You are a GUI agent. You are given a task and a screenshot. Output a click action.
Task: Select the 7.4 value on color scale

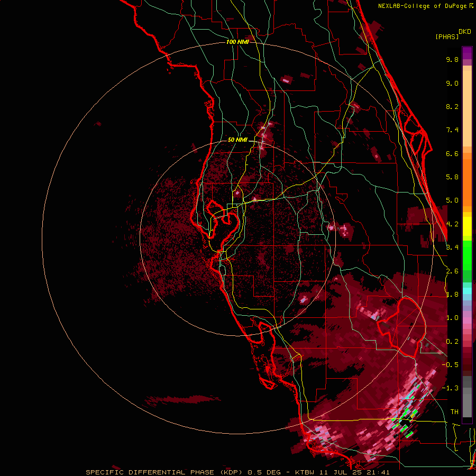[x=452, y=130]
